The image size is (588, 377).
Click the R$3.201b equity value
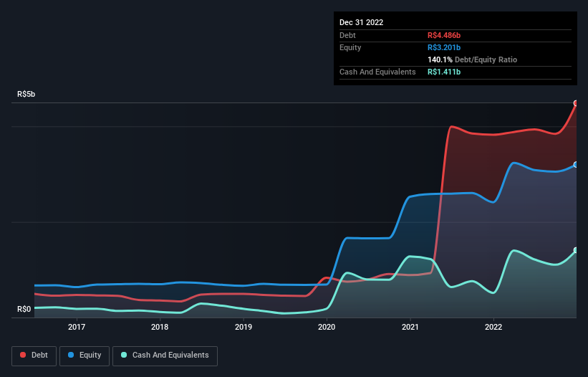444,47
